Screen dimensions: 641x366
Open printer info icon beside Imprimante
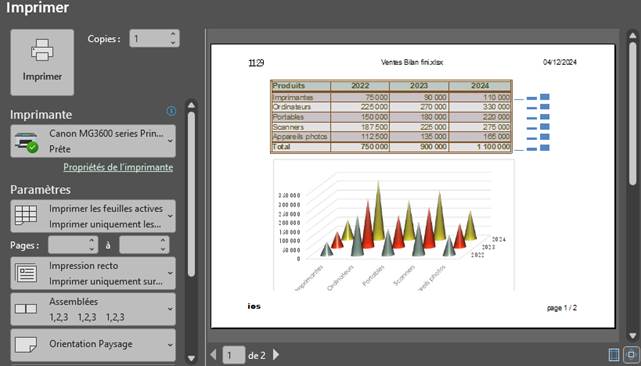pos(171,111)
